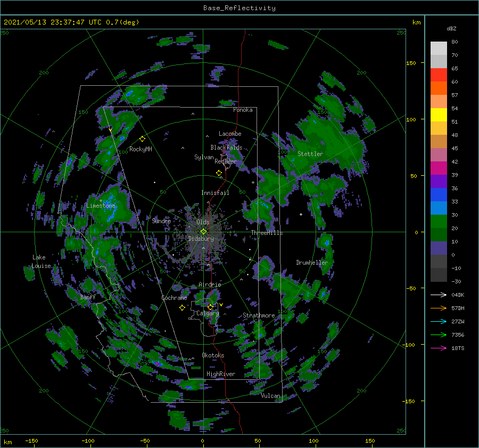This screenshot has width=479, height=448.
Task: Click the yellow diamond marker near Cochrane
Action: 182,308
